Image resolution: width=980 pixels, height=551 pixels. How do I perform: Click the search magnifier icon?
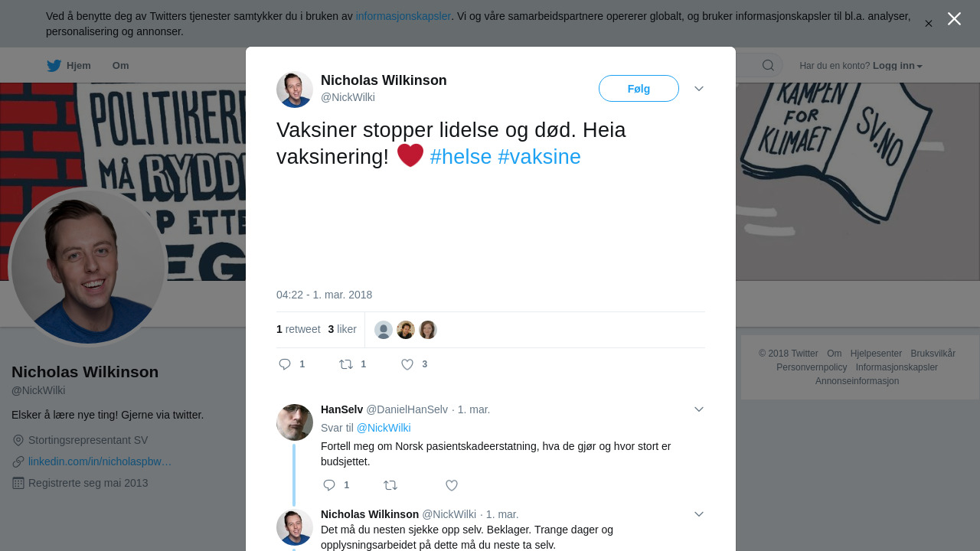point(768,65)
